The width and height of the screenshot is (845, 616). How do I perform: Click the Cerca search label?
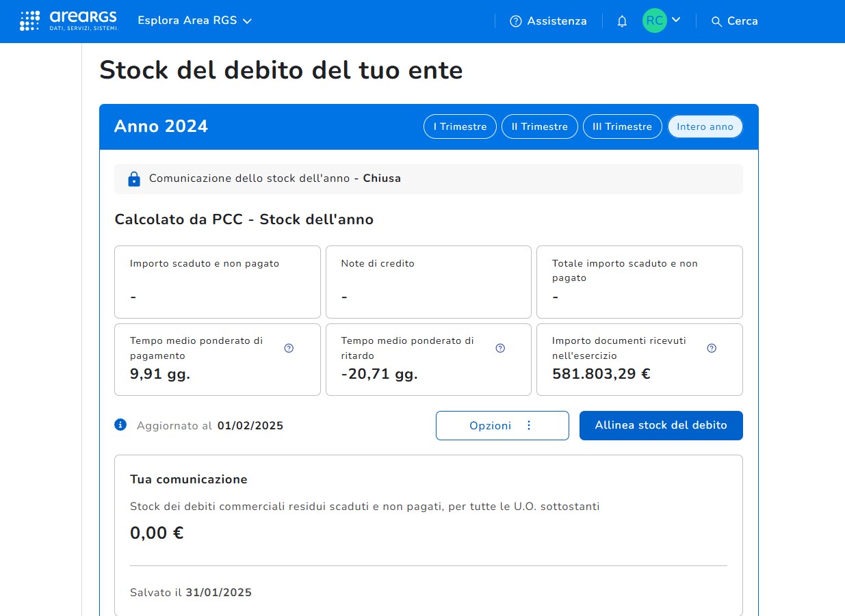tap(742, 21)
